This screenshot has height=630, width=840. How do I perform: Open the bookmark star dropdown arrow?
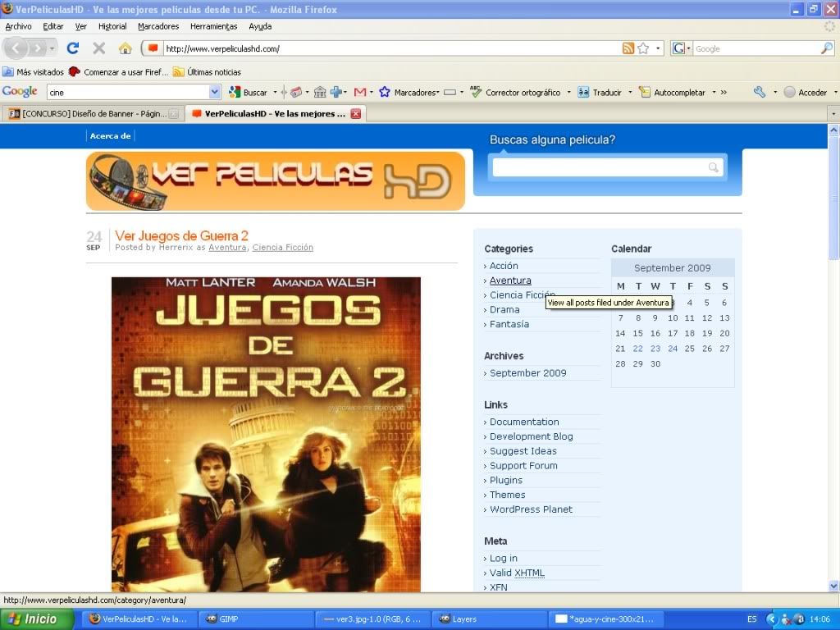658,48
